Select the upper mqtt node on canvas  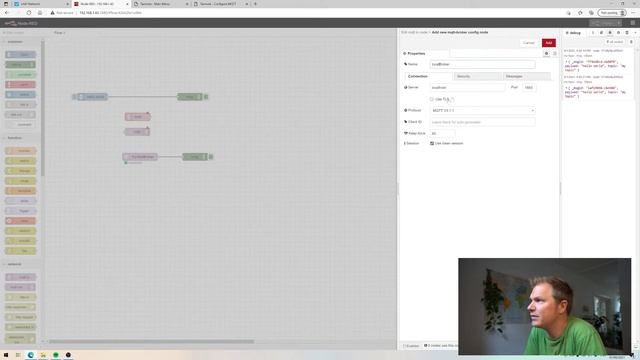[x=138, y=117]
